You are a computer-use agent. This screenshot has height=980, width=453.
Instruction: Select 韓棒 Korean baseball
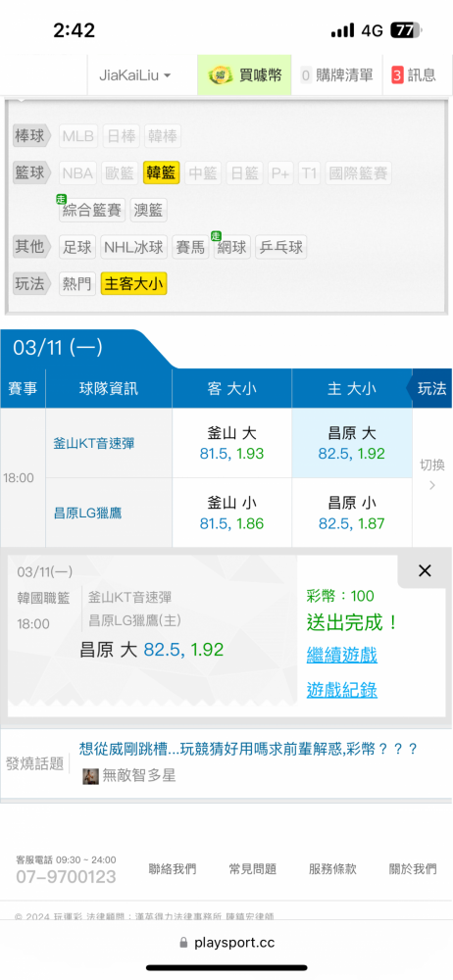[162, 135]
